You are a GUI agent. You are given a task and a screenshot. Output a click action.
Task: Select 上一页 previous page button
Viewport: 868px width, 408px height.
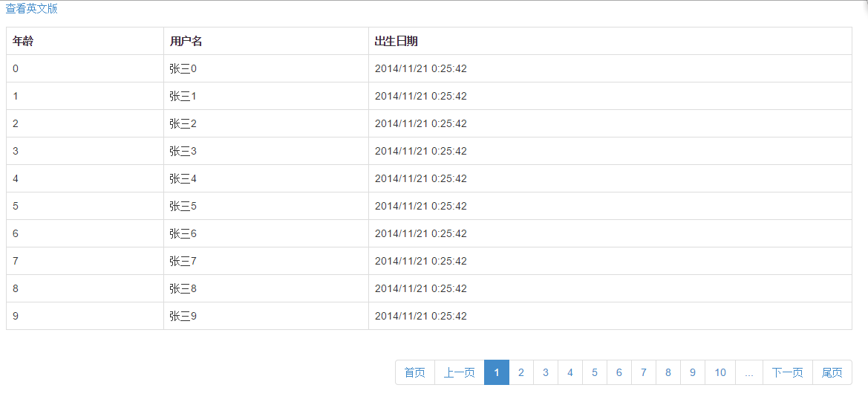(x=460, y=372)
